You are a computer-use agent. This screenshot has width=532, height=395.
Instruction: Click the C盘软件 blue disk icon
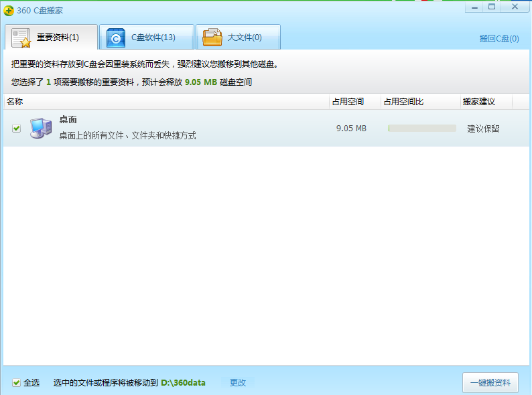[116, 38]
